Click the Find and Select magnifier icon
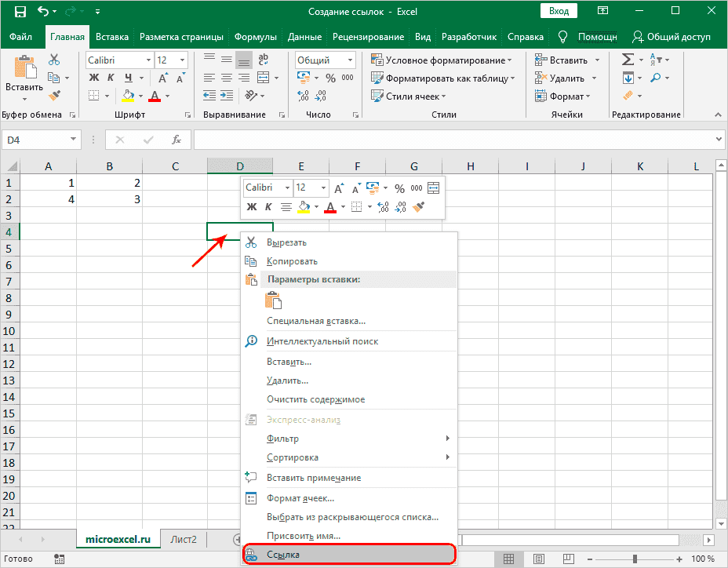Viewport: 728px width, 568px height. click(x=655, y=78)
